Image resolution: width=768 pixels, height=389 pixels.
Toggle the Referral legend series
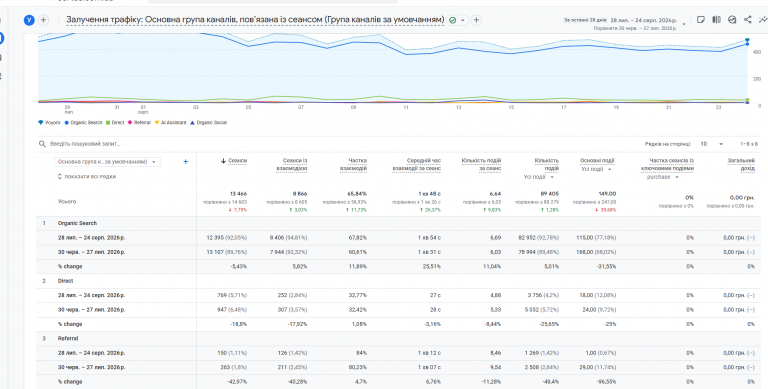(139, 122)
